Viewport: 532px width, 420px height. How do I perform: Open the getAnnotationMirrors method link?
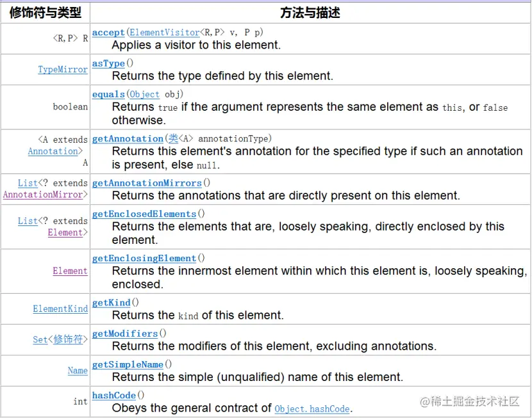coord(147,183)
